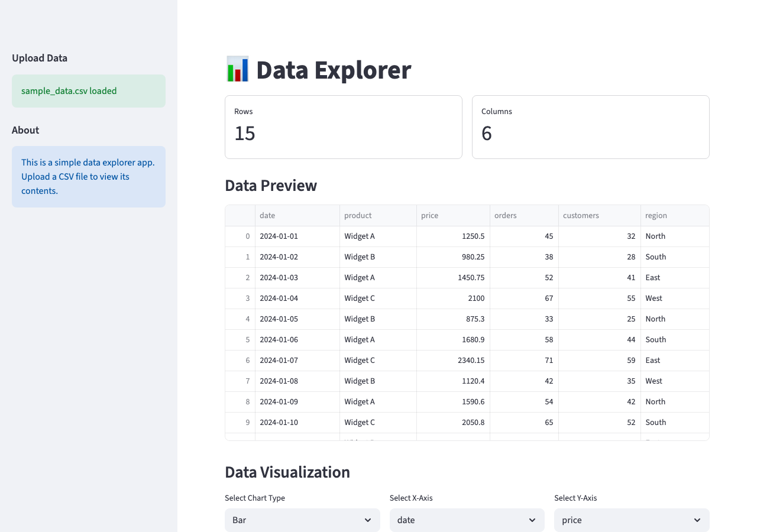Select the West region cell in row 7
This screenshot has width=757, height=532.
point(654,381)
